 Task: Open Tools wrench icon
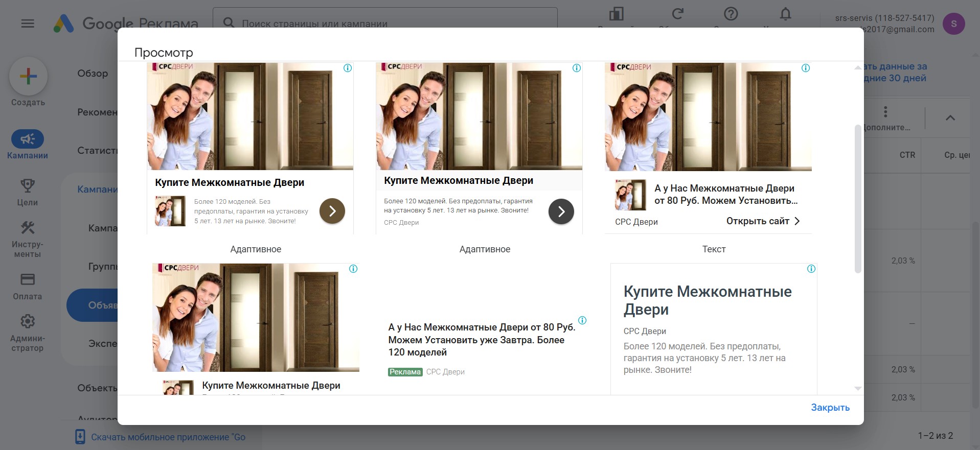click(x=28, y=228)
